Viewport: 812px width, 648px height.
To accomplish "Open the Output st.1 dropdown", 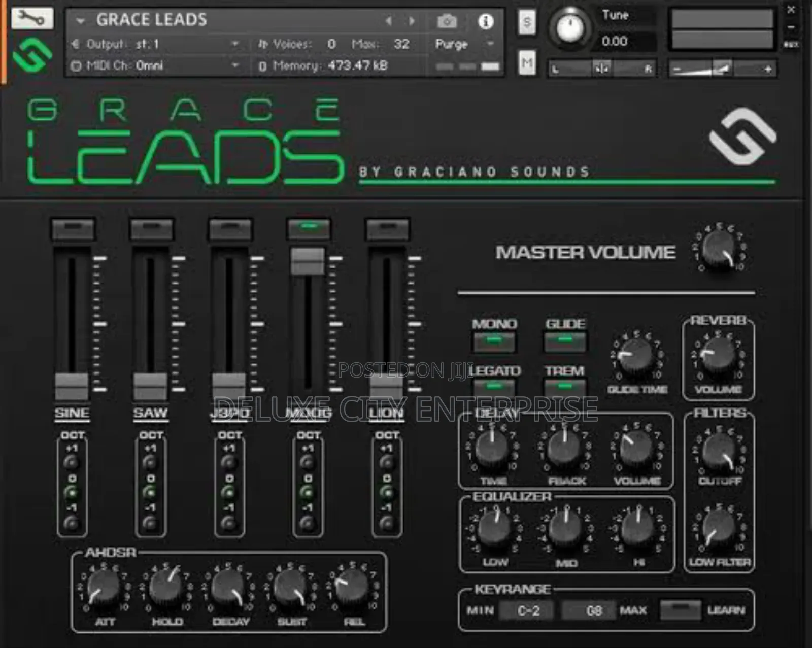I will 234,44.
